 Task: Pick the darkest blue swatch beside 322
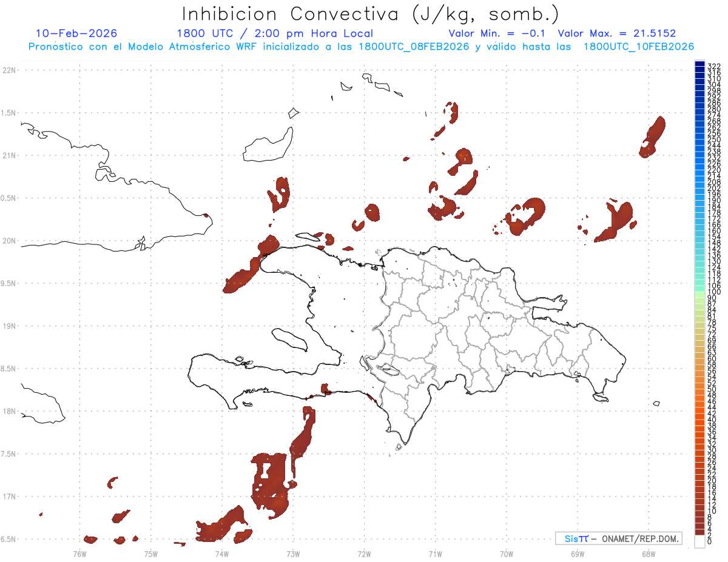coord(699,64)
